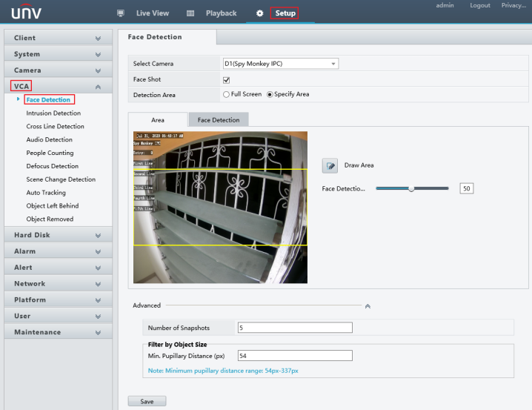The height and width of the screenshot is (410, 532).
Task: Expand the Hard Disk section arrow icon
Action: (98, 235)
